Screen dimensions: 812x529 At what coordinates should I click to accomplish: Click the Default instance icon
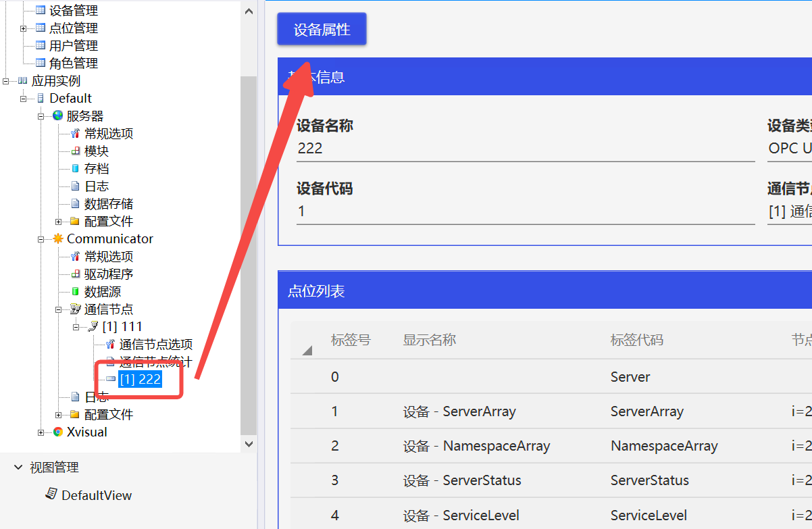[41, 98]
